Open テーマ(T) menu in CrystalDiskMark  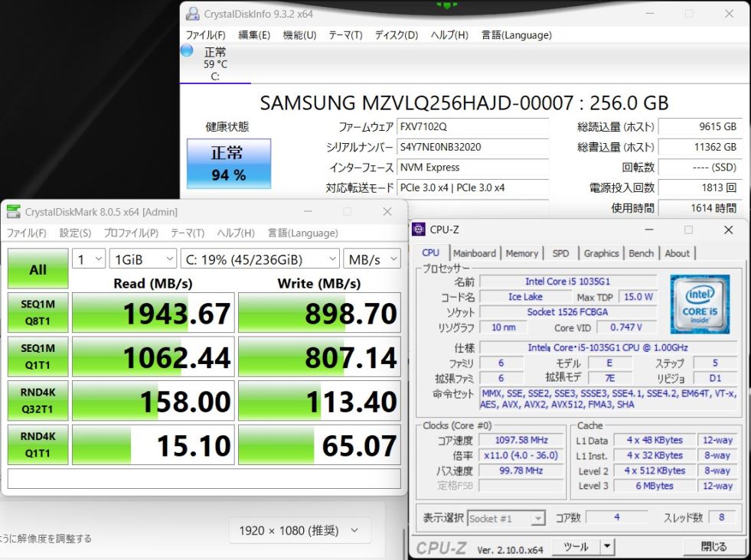click(x=188, y=233)
